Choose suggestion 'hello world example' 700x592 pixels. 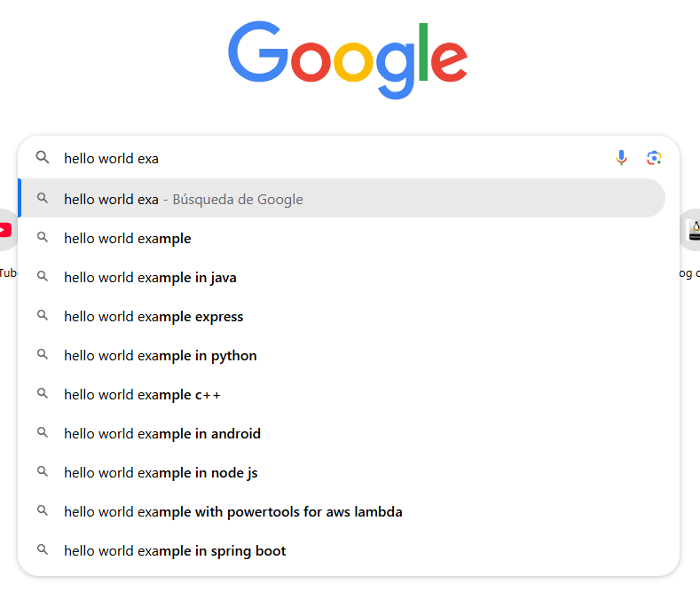[128, 238]
